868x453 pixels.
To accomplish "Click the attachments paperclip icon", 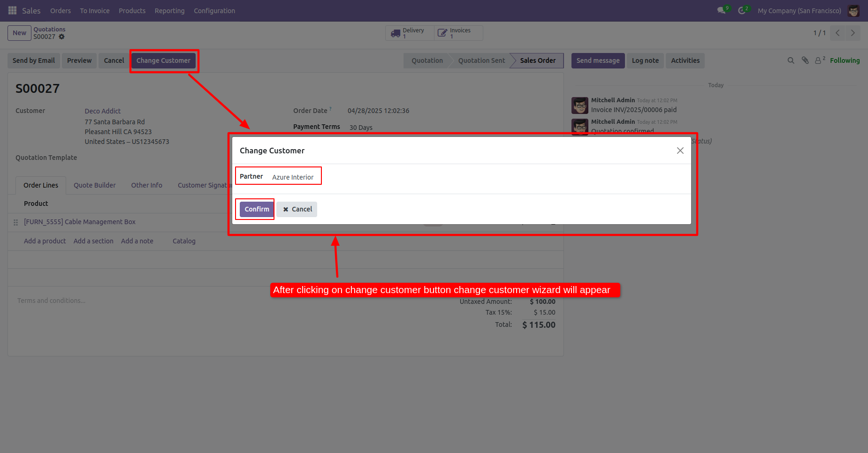I will (x=805, y=60).
